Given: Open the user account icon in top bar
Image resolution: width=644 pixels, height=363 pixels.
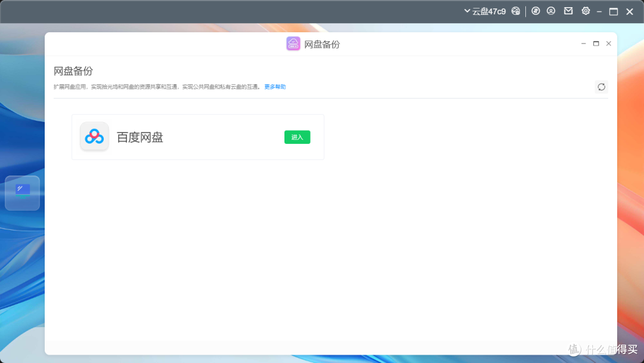Looking at the screenshot, I should coord(551,11).
